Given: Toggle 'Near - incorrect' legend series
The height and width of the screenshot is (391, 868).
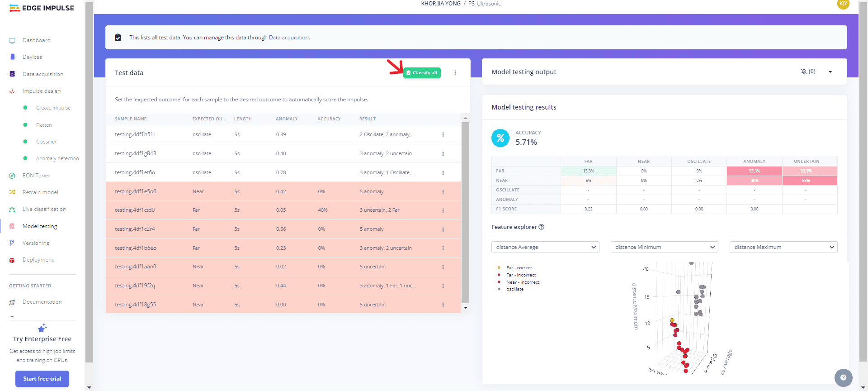Looking at the screenshot, I should (x=523, y=282).
